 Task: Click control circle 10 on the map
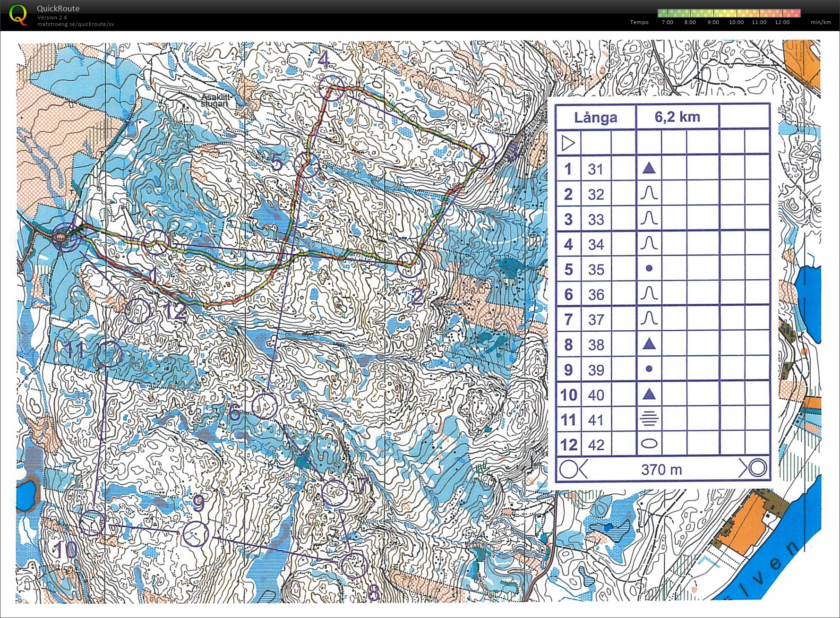coord(93,523)
